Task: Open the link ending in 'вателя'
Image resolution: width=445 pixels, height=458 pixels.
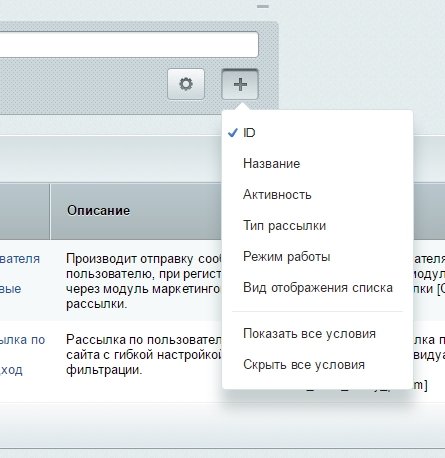Action: point(20,259)
